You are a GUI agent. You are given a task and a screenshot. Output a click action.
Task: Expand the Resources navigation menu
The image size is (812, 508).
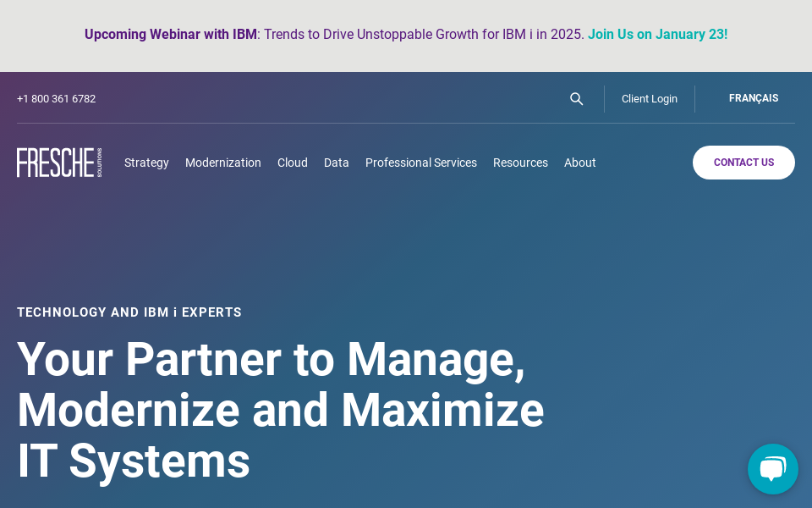[x=520, y=163]
